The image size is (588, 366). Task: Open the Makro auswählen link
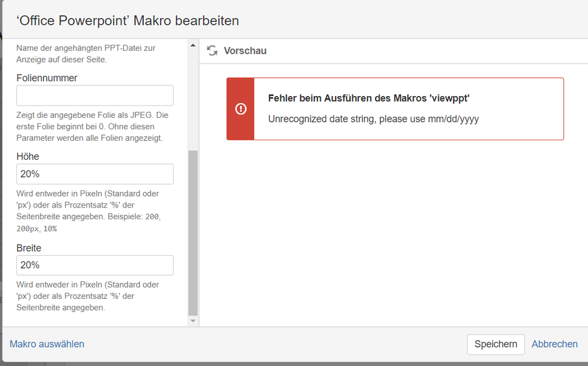coord(47,344)
